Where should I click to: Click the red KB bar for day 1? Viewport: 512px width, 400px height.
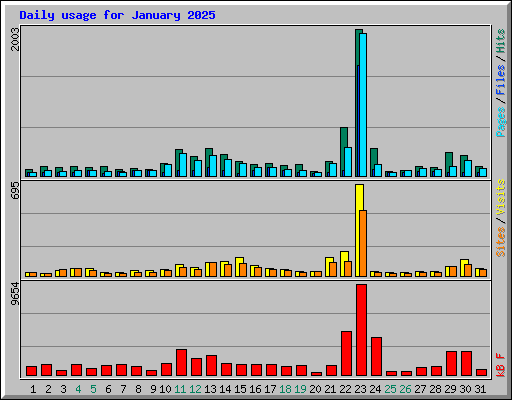click(31, 371)
